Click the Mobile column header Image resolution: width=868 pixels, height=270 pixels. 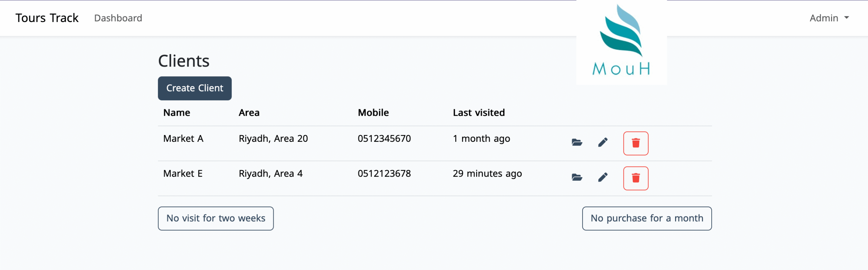373,113
